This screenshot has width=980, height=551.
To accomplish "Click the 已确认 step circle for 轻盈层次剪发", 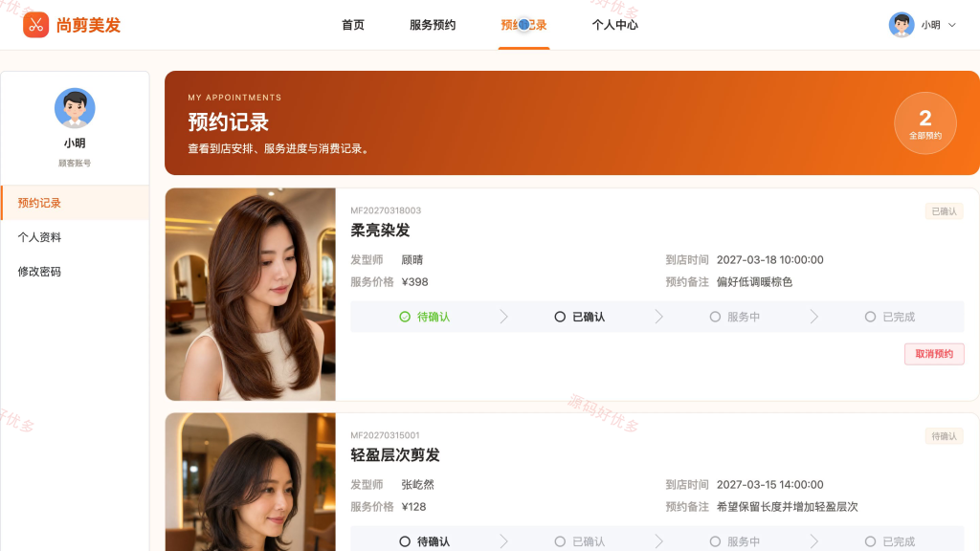I will click(x=560, y=541).
